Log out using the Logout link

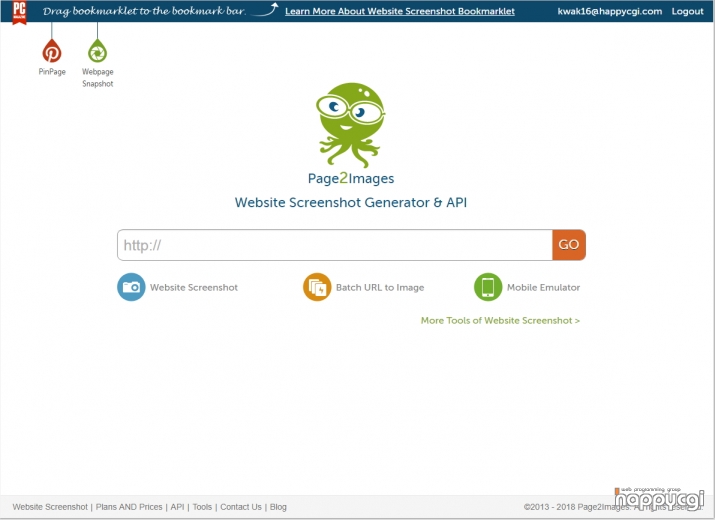point(687,11)
